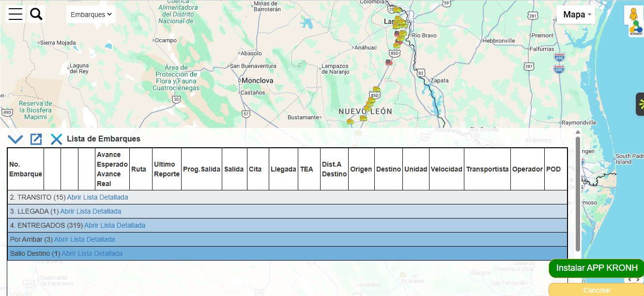Click the TEA column header
644x296 pixels.
point(309,169)
